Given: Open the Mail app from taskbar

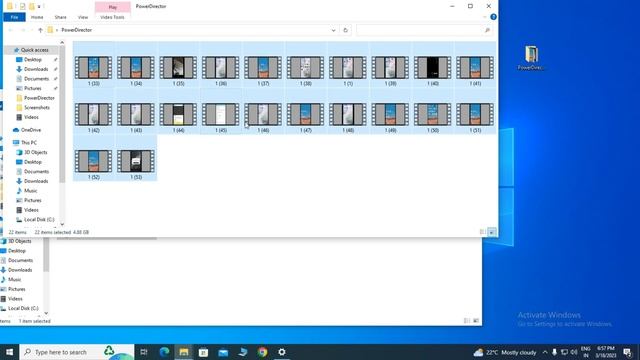Looking at the screenshot, I should (223, 352).
